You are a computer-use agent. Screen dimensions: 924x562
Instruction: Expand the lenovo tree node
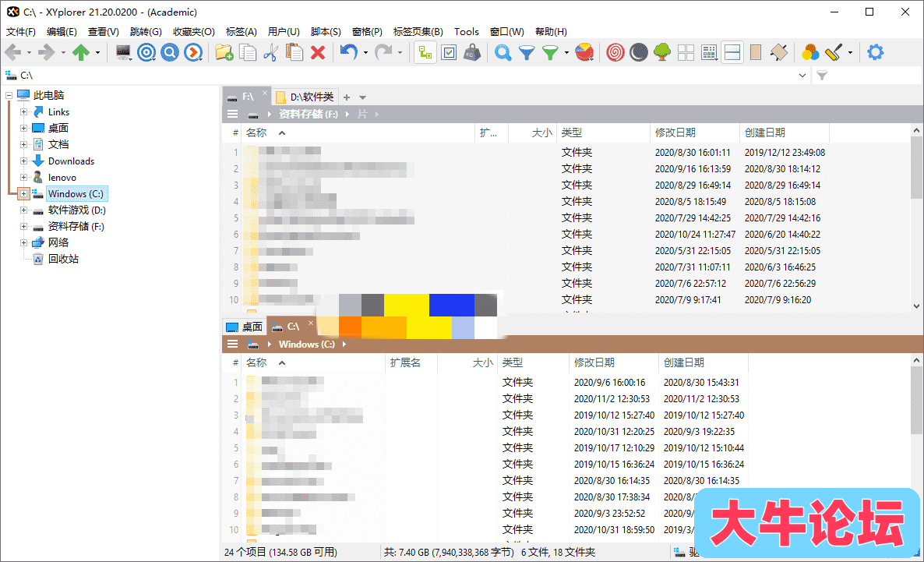23,177
